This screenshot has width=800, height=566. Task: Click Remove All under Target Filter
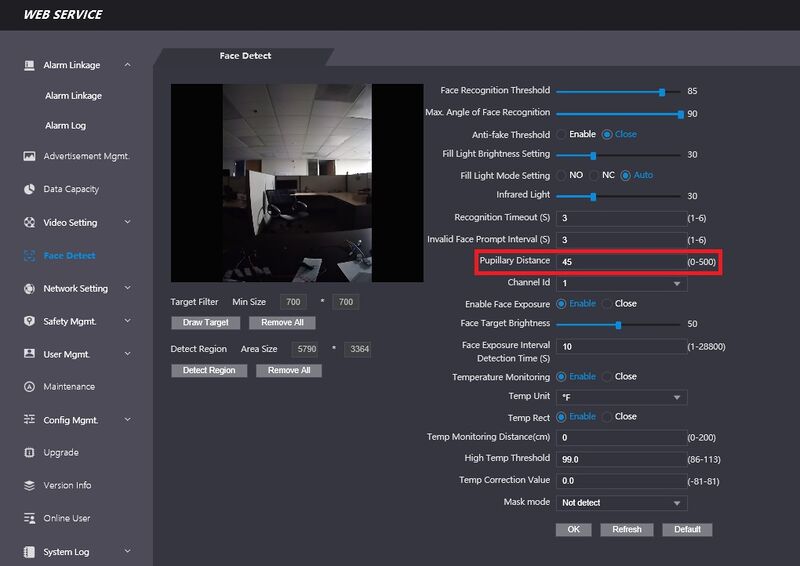(x=282, y=323)
